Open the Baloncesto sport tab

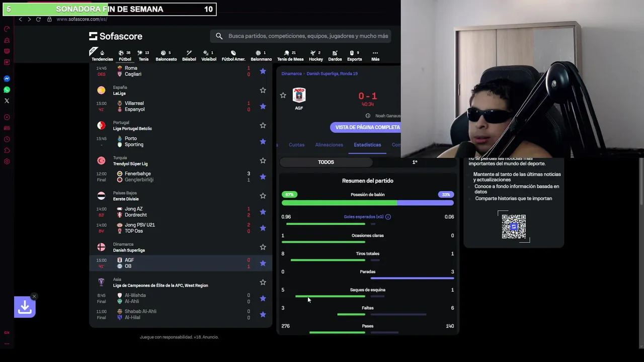(166, 55)
